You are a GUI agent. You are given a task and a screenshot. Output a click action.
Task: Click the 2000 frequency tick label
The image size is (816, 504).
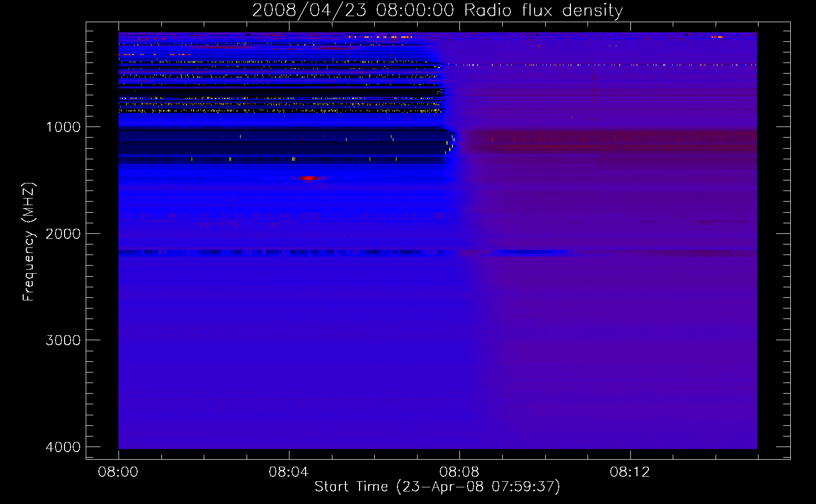[63, 234]
